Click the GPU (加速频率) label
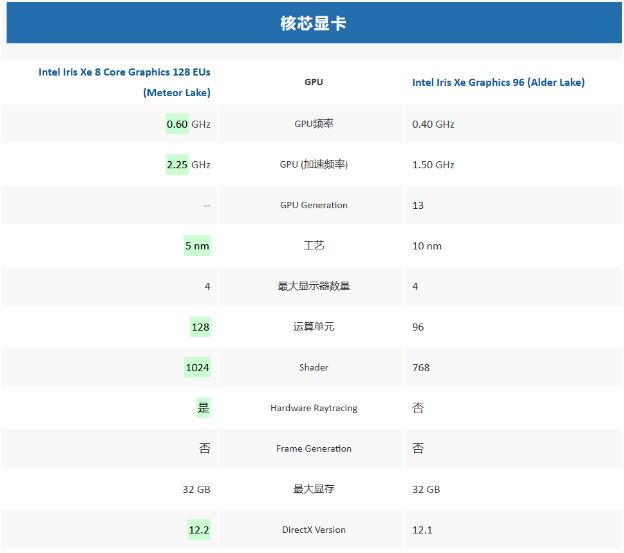 pos(314,164)
